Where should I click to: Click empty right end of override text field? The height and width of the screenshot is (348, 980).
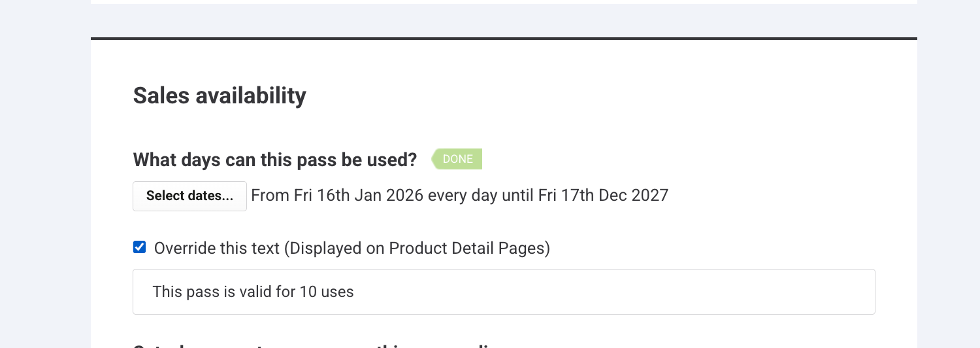point(784,292)
